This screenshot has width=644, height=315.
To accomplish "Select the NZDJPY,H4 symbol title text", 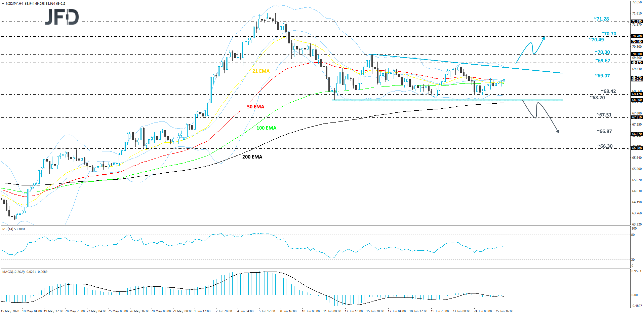I will [14, 3].
